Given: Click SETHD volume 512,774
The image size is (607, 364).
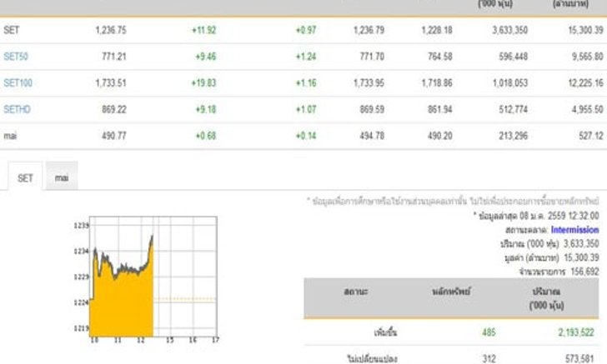Looking at the screenshot, I should pos(514,109).
